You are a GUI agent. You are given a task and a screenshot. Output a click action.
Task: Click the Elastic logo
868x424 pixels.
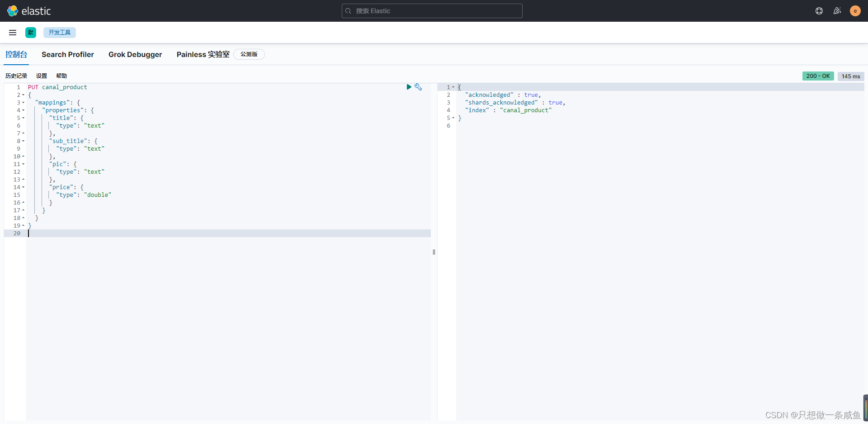tap(29, 11)
